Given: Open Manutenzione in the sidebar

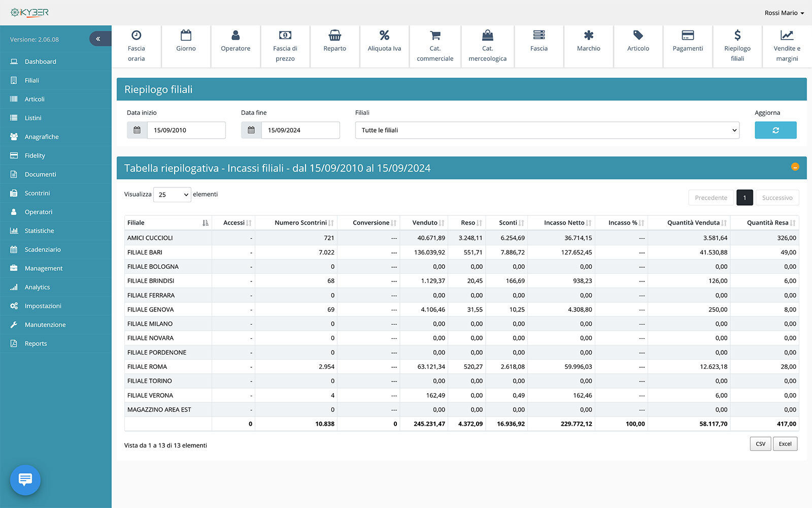Looking at the screenshot, I should pos(56,325).
